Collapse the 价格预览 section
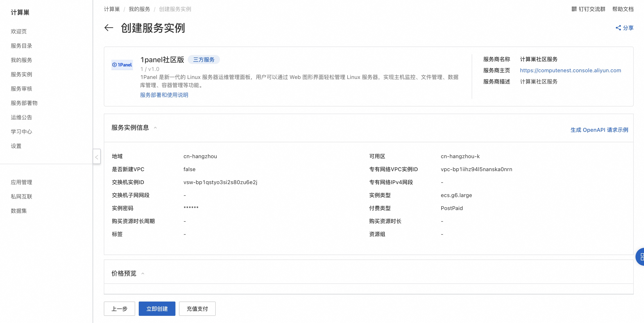The height and width of the screenshot is (323, 644). point(143,274)
